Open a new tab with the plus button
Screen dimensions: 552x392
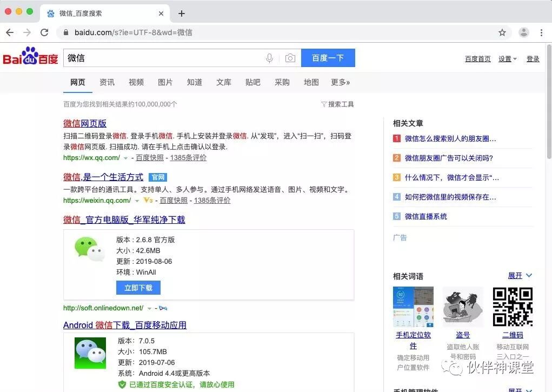[182, 14]
